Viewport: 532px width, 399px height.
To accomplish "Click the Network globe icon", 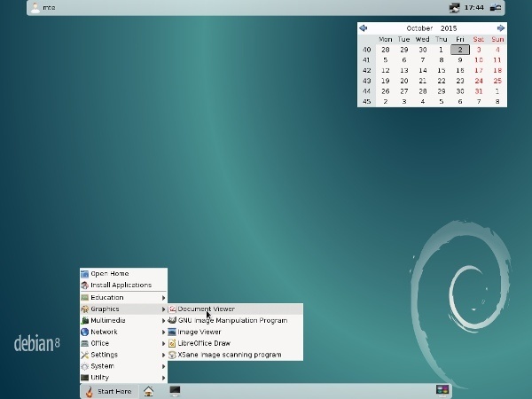I will (x=85, y=332).
